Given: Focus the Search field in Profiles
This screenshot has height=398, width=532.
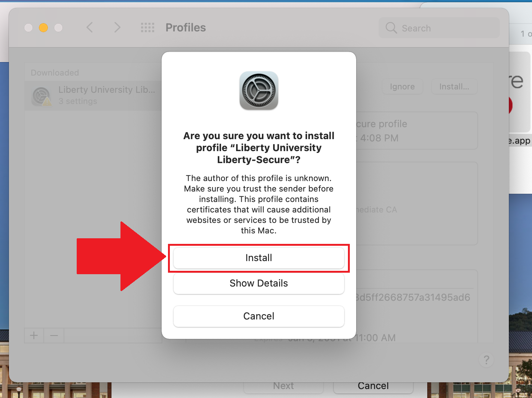Looking at the screenshot, I should tap(439, 28).
